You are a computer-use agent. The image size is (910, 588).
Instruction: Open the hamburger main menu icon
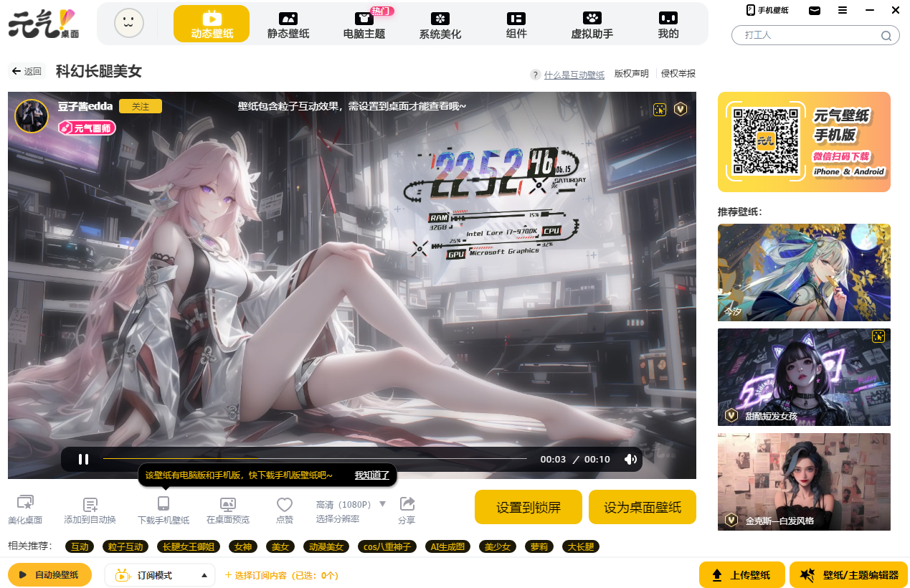tap(843, 10)
